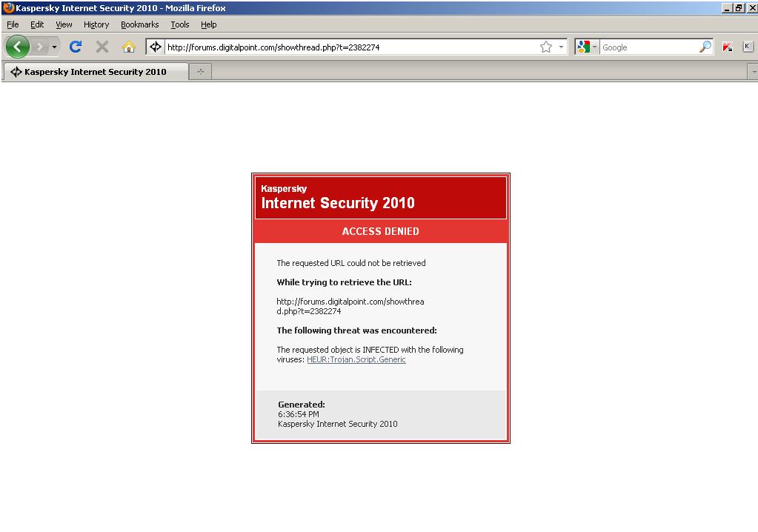The height and width of the screenshot is (532, 758).
Task: Click the Internet Security 2010 heading
Action: coord(338,203)
